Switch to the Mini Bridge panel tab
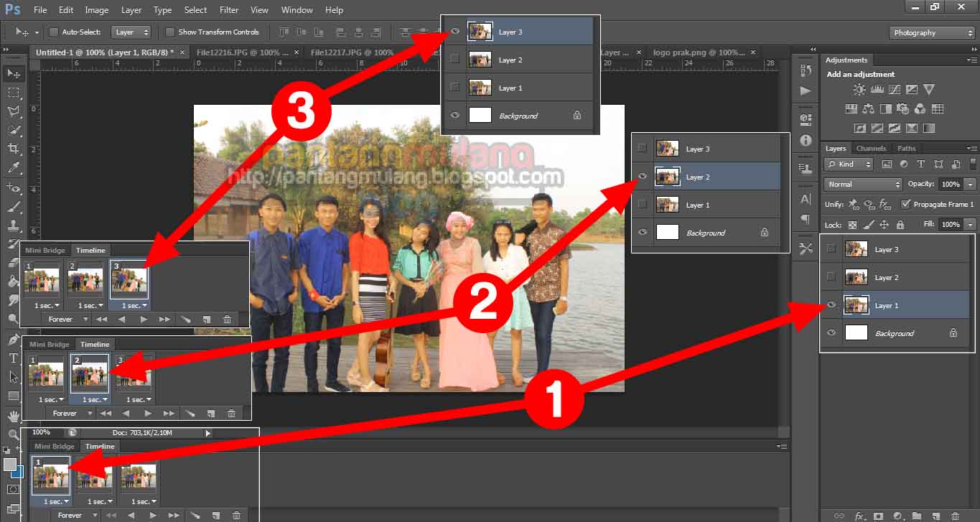 (54, 447)
